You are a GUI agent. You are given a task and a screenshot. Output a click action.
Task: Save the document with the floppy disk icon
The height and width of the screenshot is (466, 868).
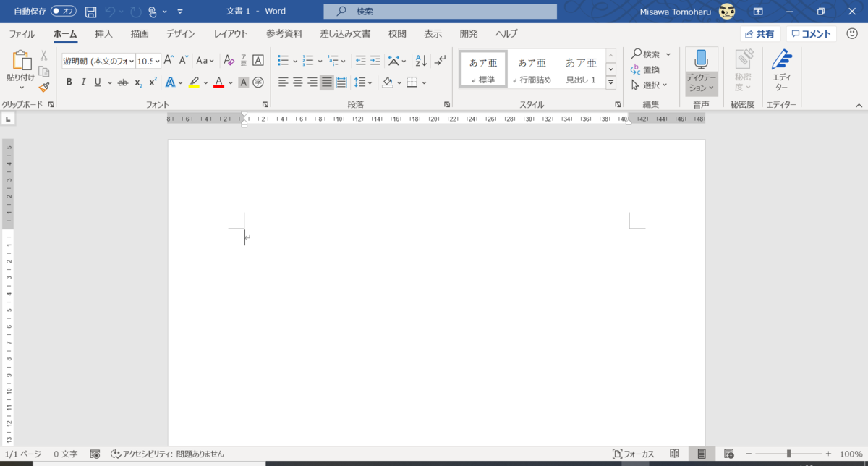pyautogui.click(x=90, y=12)
